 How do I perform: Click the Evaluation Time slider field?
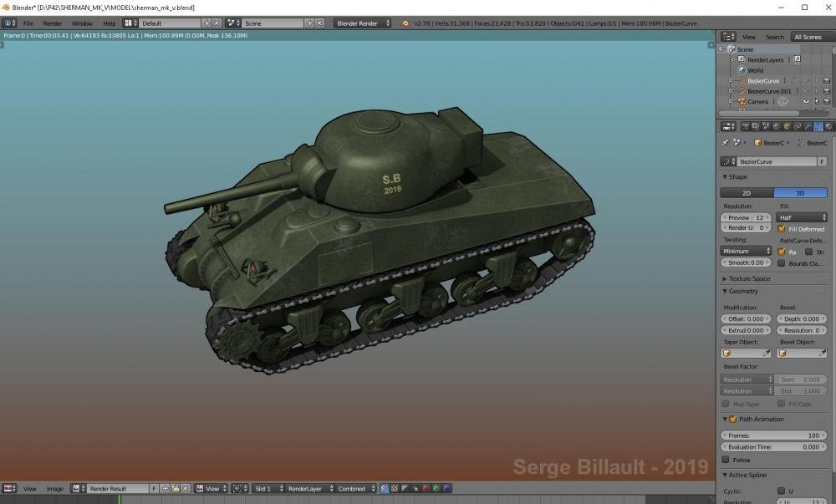(772, 447)
